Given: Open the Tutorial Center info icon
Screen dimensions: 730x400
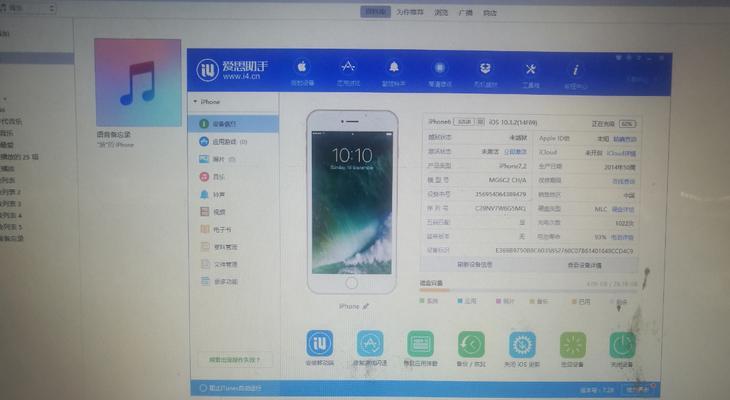Looking at the screenshot, I should 575,75.
